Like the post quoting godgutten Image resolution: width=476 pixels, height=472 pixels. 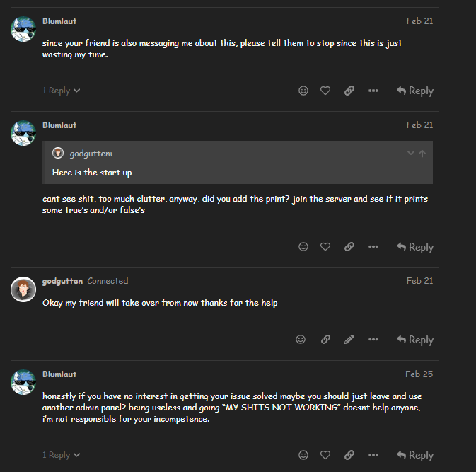click(325, 247)
